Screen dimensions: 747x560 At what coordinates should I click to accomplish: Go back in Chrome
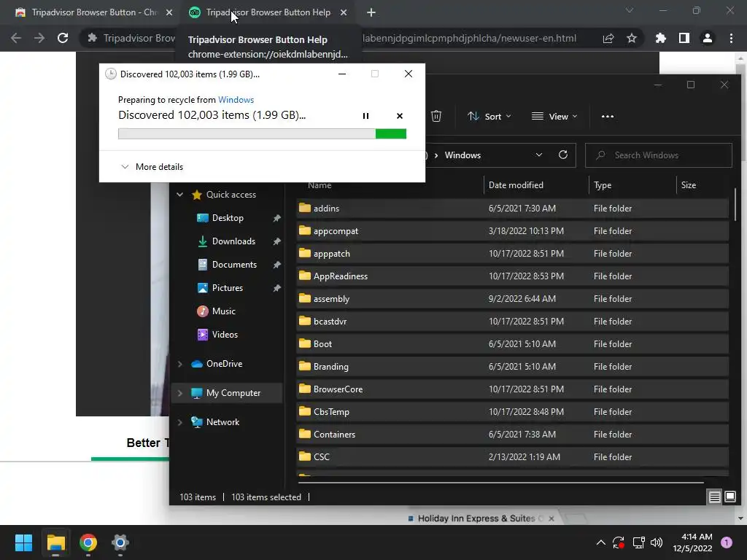[x=16, y=38]
